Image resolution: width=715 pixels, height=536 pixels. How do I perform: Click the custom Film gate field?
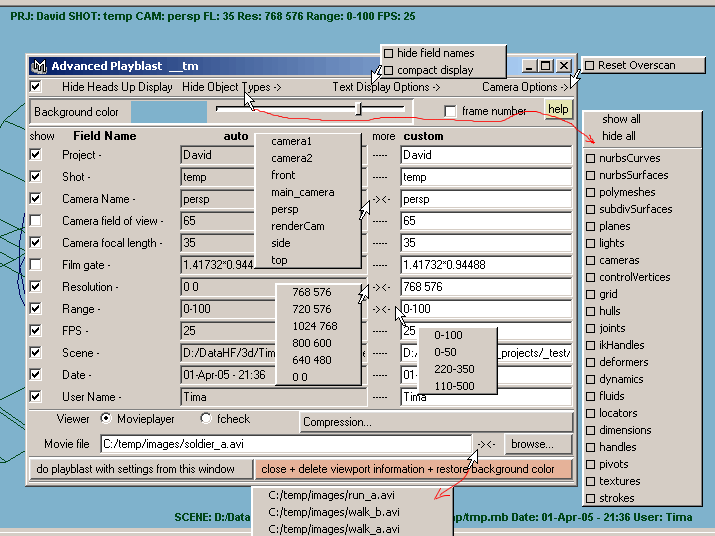click(x=486, y=265)
